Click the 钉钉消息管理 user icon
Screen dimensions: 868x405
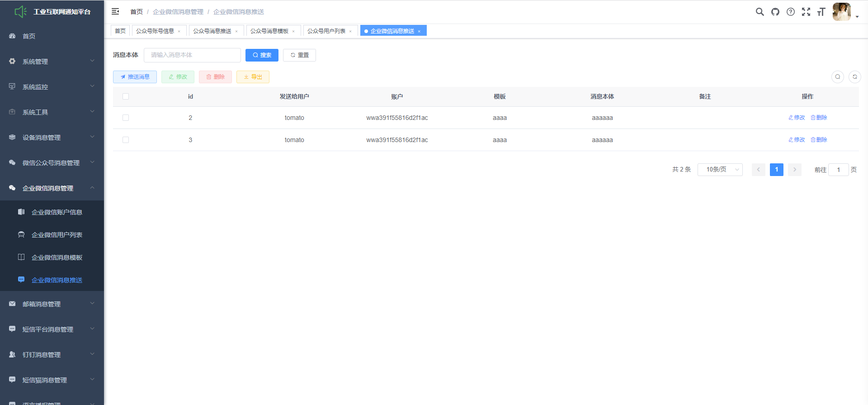pos(12,354)
